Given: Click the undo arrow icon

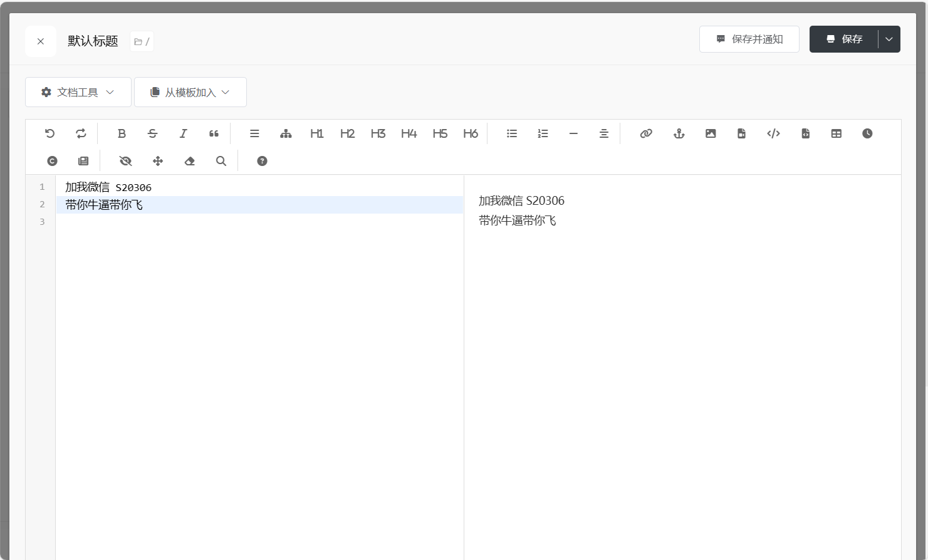Looking at the screenshot, I should tap(50, 133).
